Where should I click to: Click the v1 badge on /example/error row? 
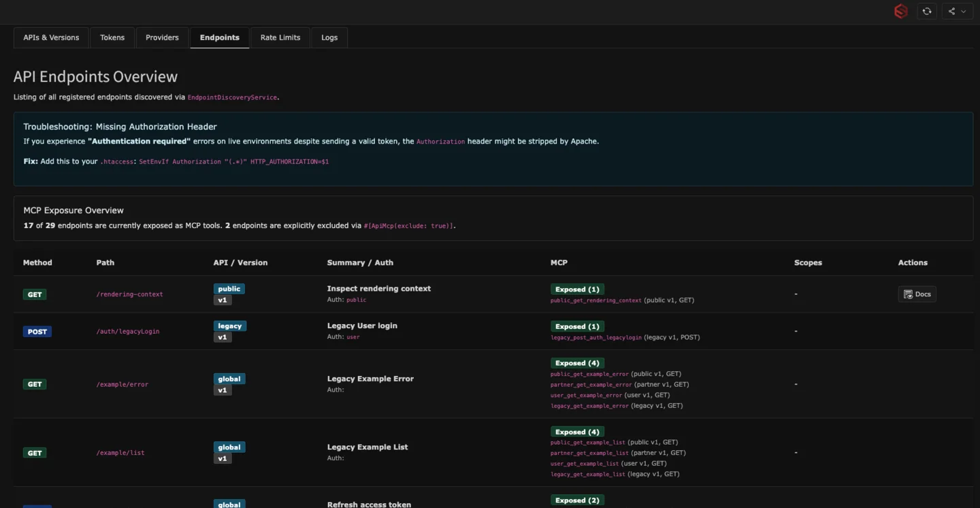[223, 390]
